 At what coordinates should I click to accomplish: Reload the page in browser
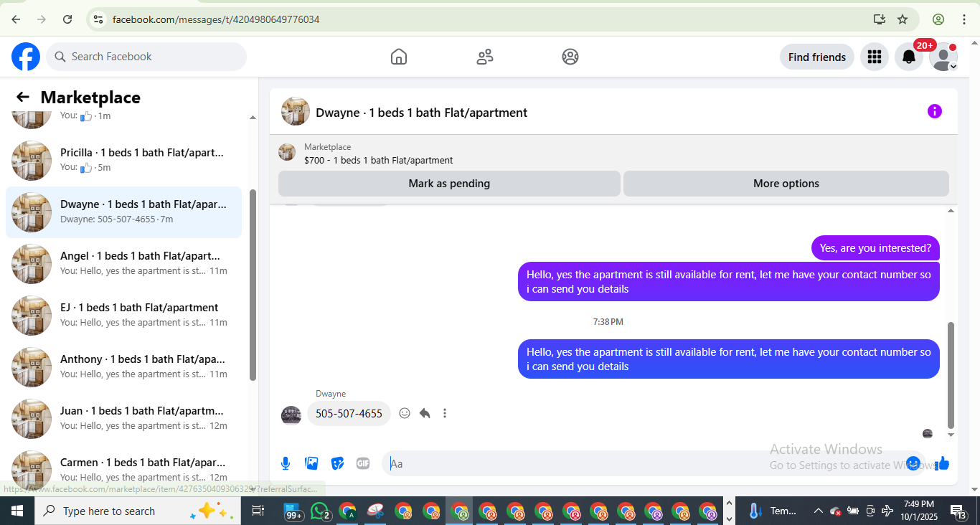[67, 19]
